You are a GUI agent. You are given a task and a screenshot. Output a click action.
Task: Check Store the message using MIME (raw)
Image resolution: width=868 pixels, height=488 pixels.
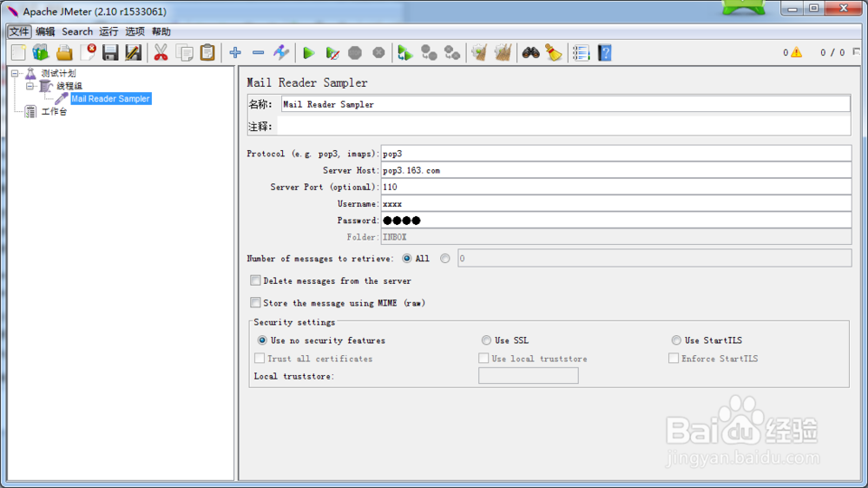click(255, 302)
